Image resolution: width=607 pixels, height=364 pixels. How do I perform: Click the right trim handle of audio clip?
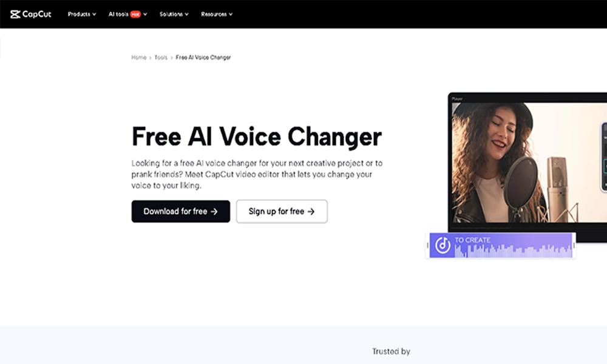pos(574,245)
